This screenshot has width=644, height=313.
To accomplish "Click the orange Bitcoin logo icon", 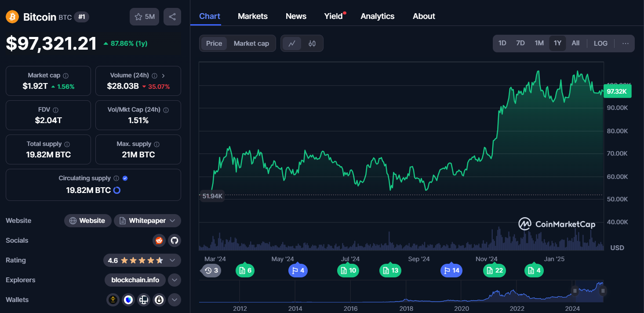I will point(12,17).
